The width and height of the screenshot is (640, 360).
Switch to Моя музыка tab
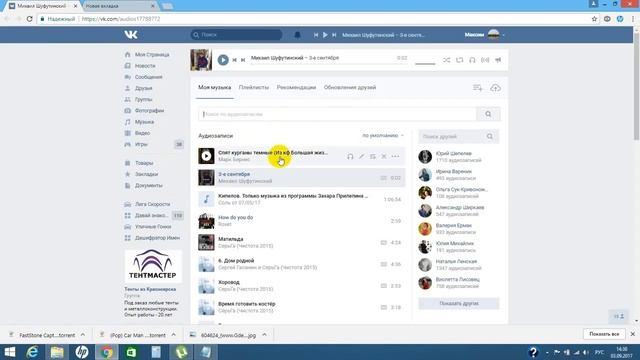pos(215,87)
